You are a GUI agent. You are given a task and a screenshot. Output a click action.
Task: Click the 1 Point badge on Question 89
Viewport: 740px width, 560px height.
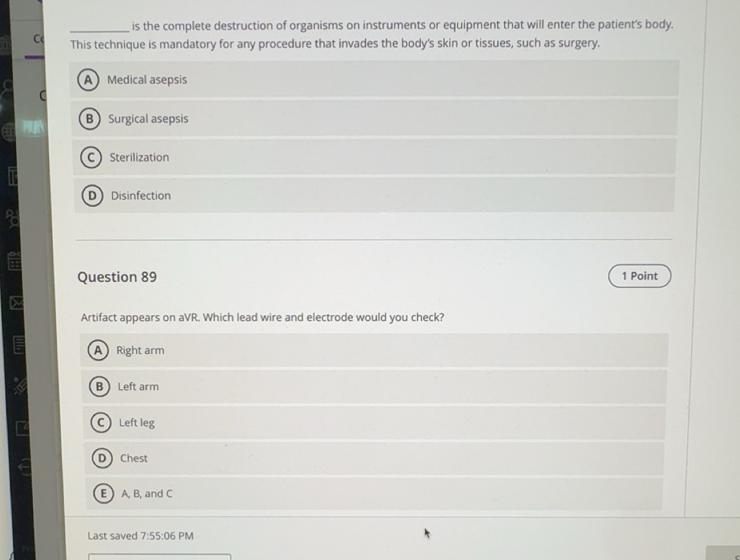click(x=639, y=276)
